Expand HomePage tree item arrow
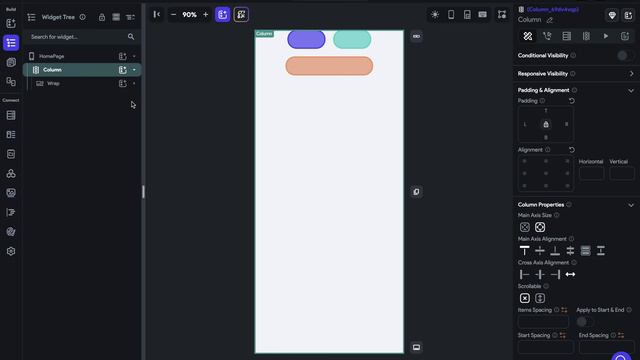This screenshot has height=360, width=640. click(x=134, y=56)
